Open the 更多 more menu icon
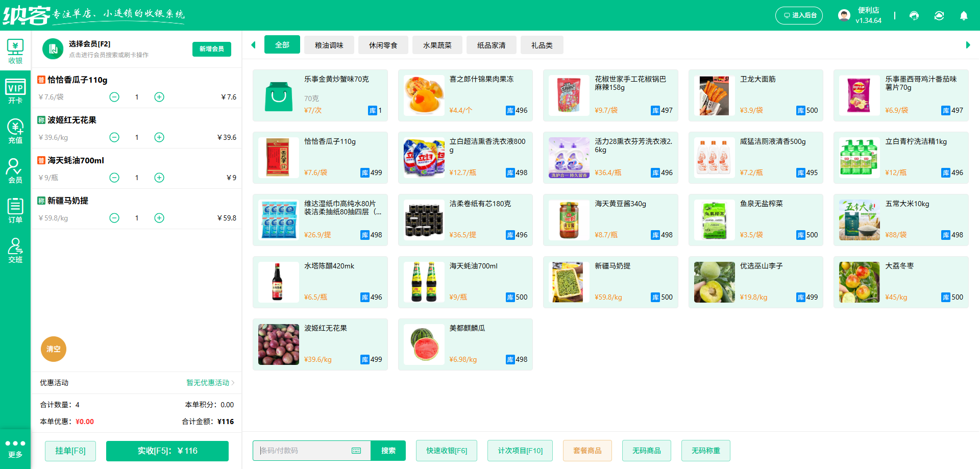This screenshot has height=469, width=980. (x=15, y=449)
